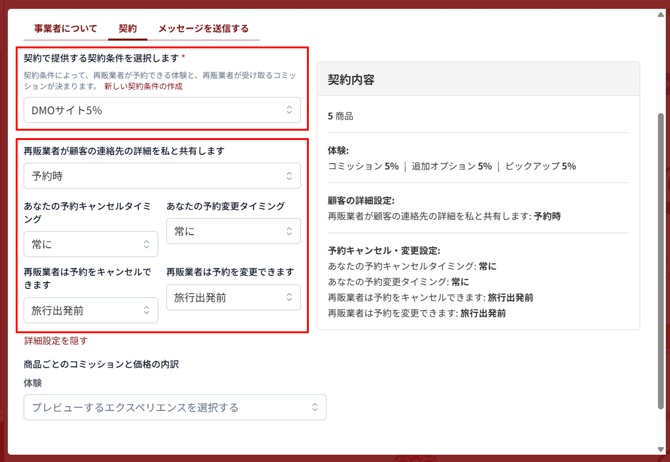Click the 5 商品 summary text
Viewport: 670px width, 462px height.
click(x=340, y=117)
